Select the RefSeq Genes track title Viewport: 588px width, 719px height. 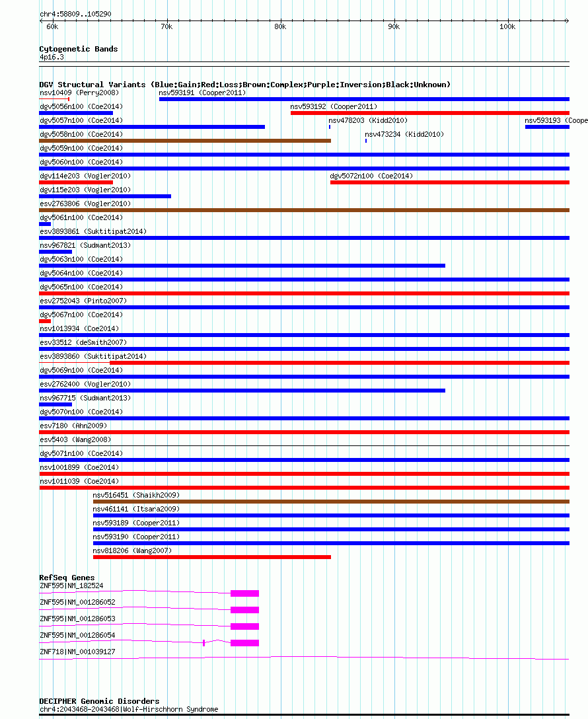pyautogui.click(x=67, y=578)
